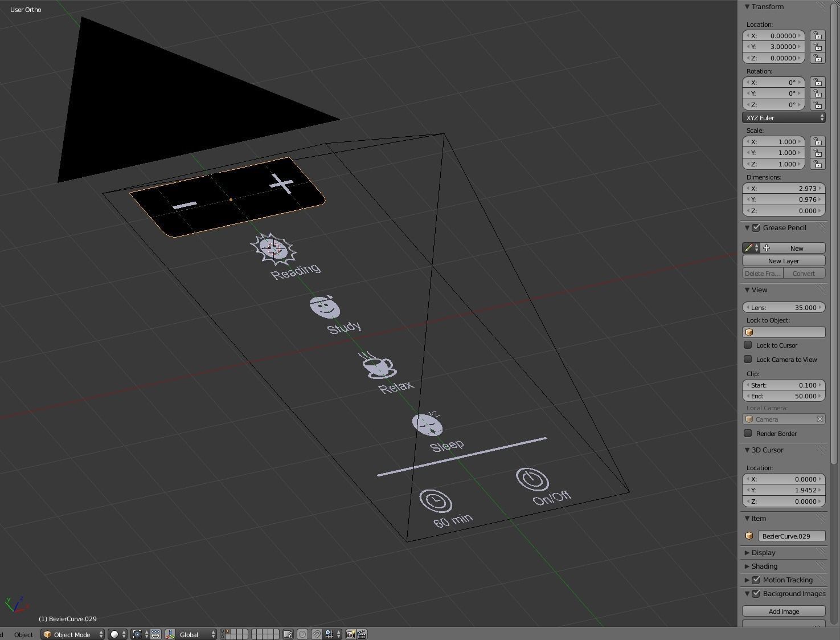Screen dimensions: 840x640
Task: Click the New Layer button
Action: [784, 261]
